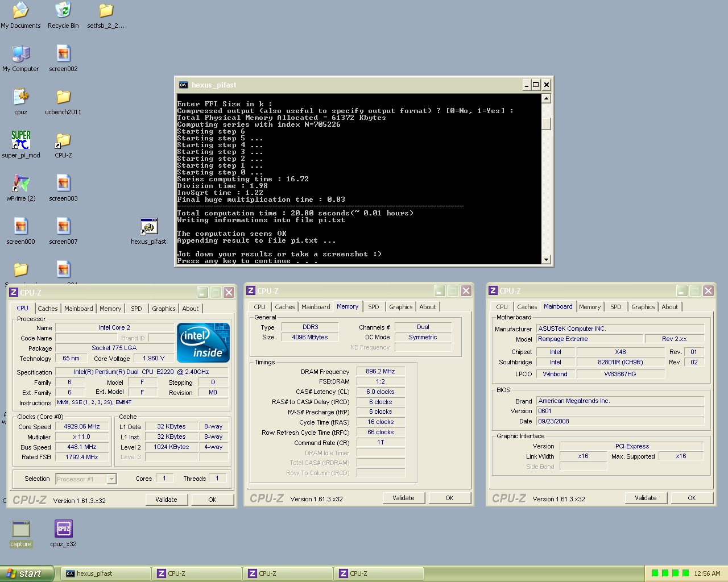The image size is (728, 582).
Task: Click the console scrollbar up arrow
Action: pos(547,98)
